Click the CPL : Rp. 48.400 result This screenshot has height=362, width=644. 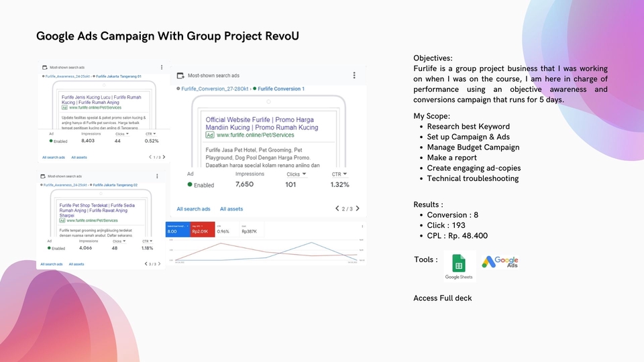pyautogui.click(x=457, y=236)
